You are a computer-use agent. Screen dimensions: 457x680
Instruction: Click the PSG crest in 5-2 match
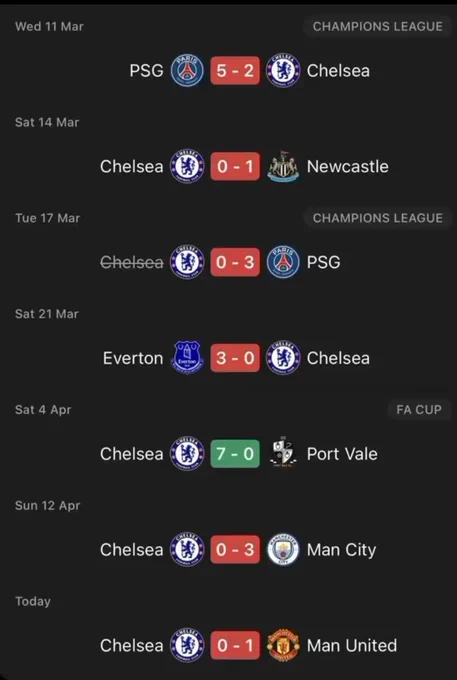(187, 70)
